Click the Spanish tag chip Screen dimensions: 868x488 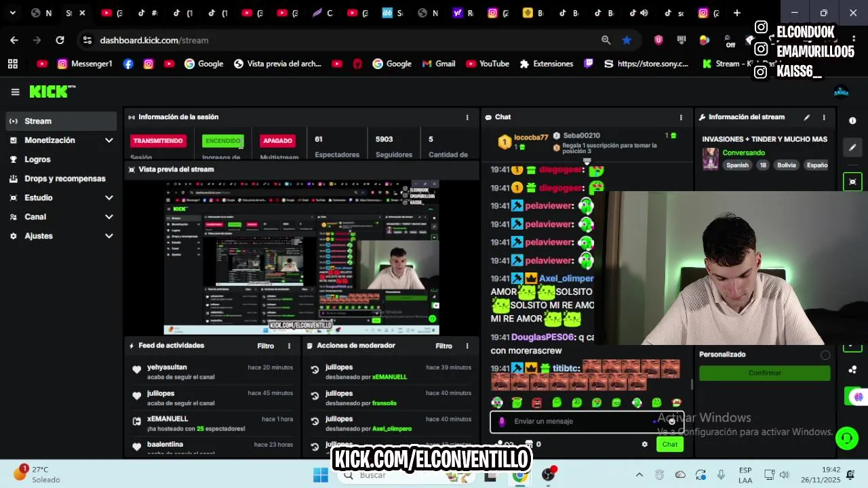737,165
